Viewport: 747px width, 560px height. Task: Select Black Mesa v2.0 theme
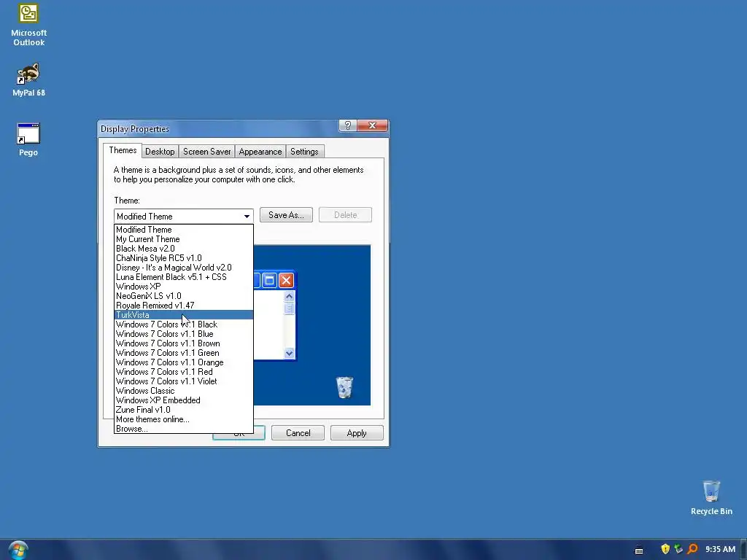point(183,249)
